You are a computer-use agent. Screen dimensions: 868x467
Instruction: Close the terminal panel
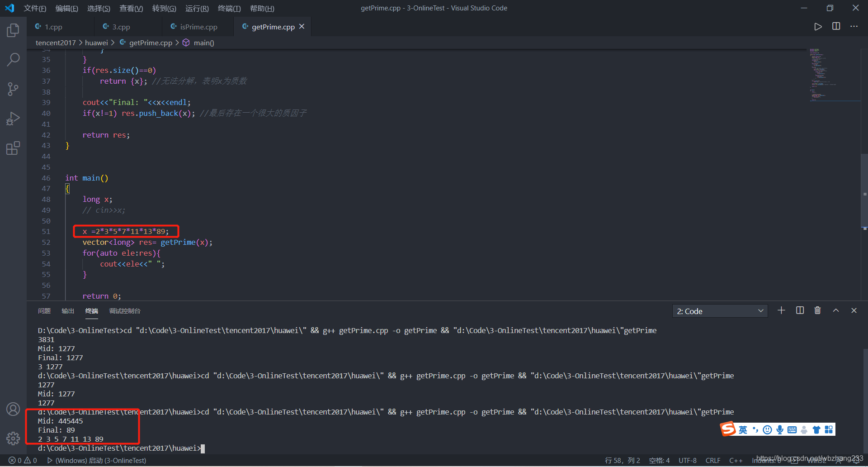tap(854, 310)
